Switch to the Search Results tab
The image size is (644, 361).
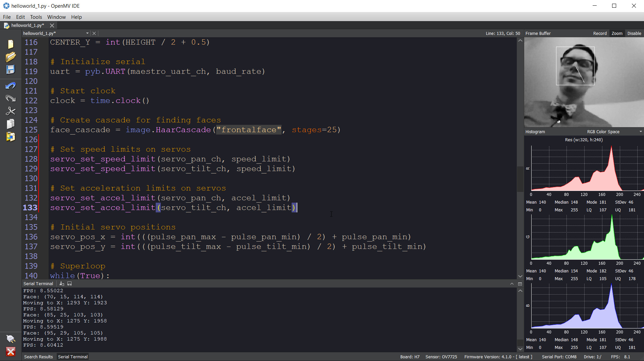[x=38, y=357]
